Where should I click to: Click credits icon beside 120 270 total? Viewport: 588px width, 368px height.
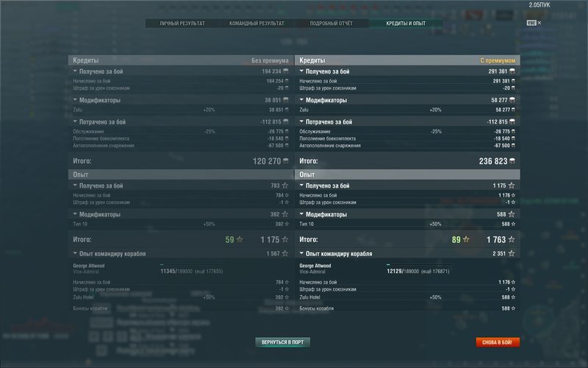coord(286,160)
